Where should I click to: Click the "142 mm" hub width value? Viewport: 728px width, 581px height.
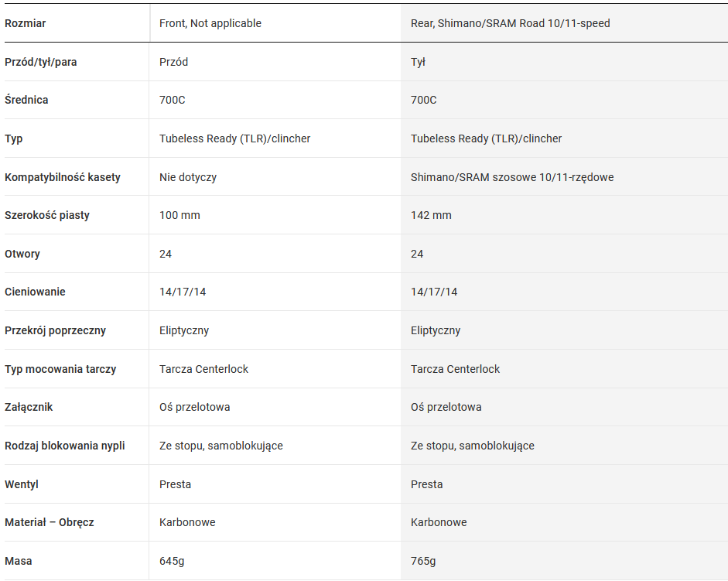[x=431, y=215]
